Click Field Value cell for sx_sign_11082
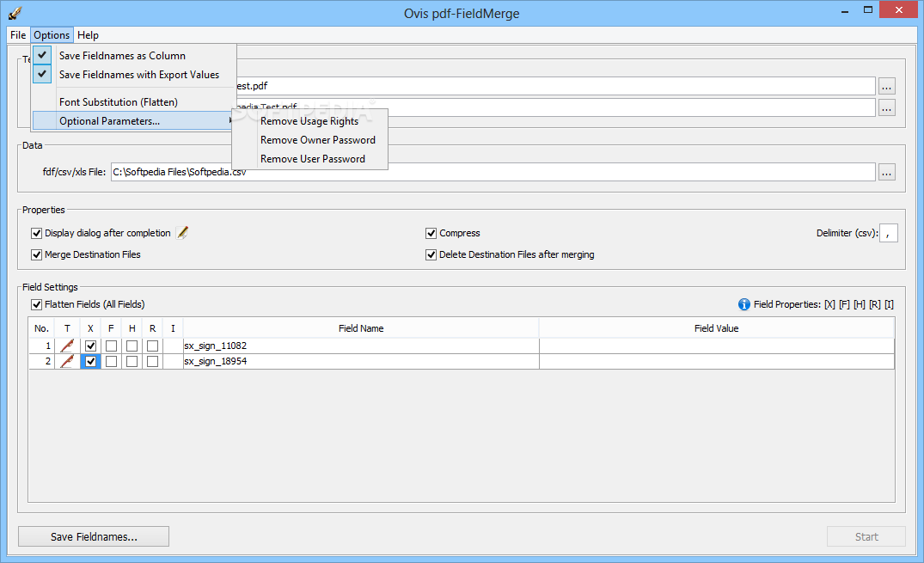924x563 pixels. pyautogui.click(x=717, y=346)
